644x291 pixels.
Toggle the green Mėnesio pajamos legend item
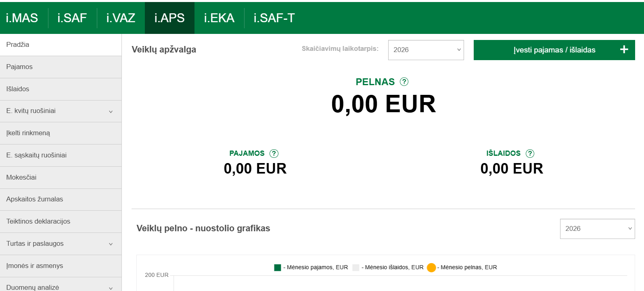[x=278, y=268]
